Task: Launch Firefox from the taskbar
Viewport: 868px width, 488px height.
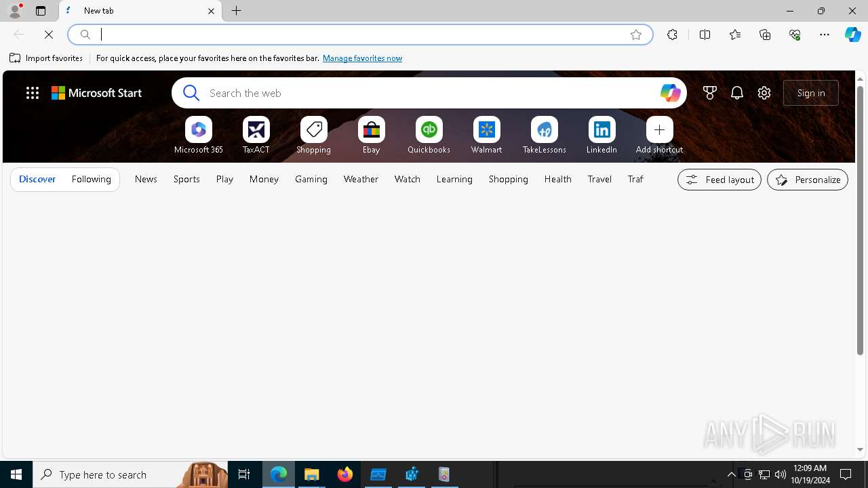Action: coord(345,474)
